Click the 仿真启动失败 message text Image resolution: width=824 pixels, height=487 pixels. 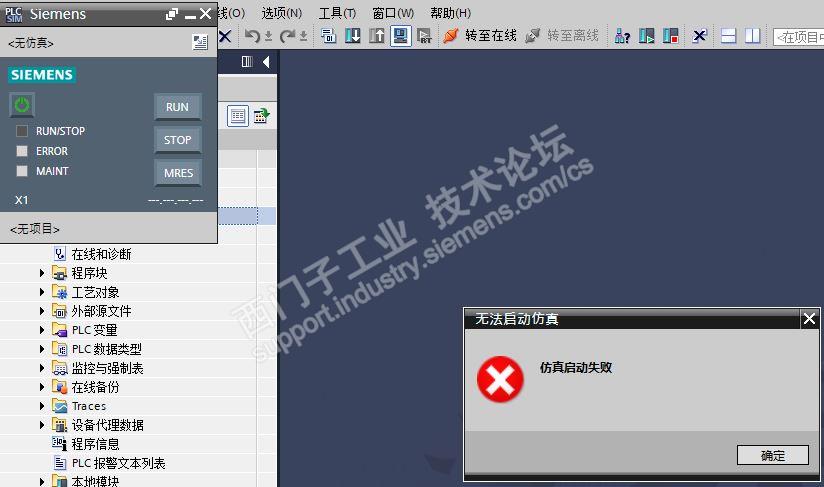[576, 367]
